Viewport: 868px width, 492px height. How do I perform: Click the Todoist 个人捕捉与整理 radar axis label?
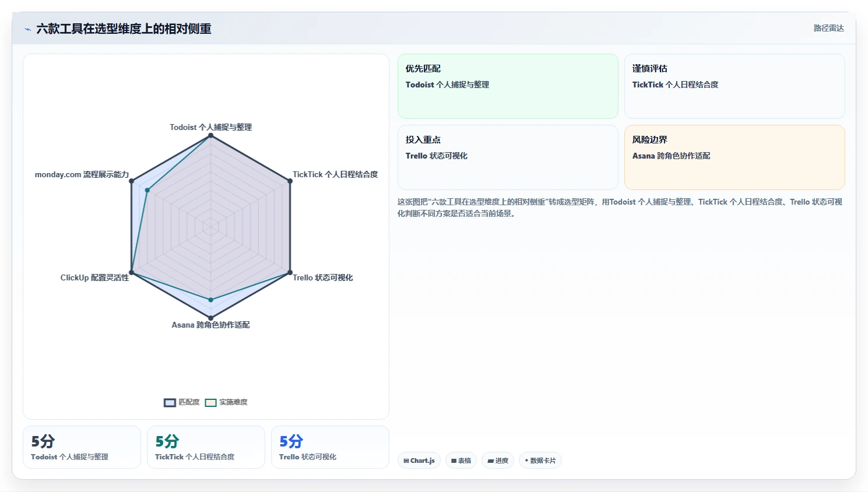click(210, 127)
